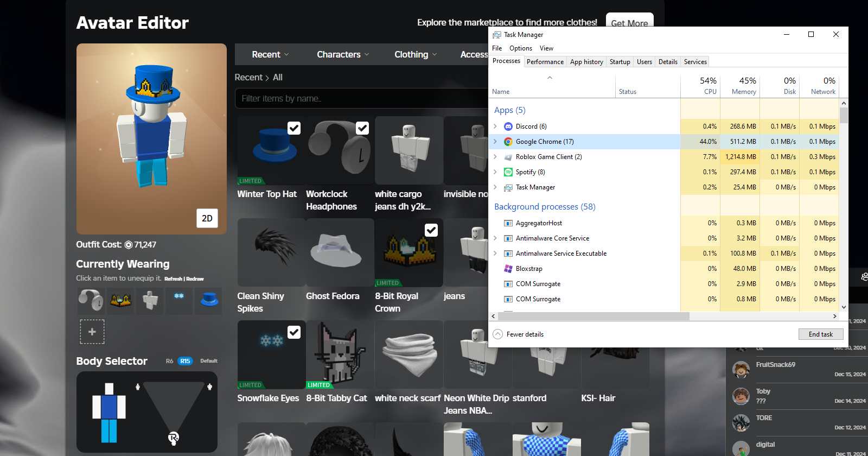Click Toby's avatar in the chat list

coord(741,396)
